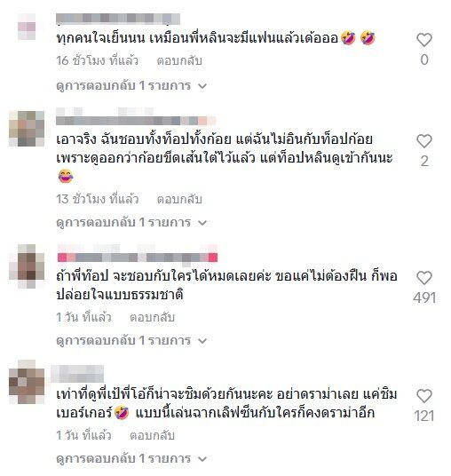Click ตอบกลับ on the 16 ชั่วโมง comment

[x=179, y=60]
